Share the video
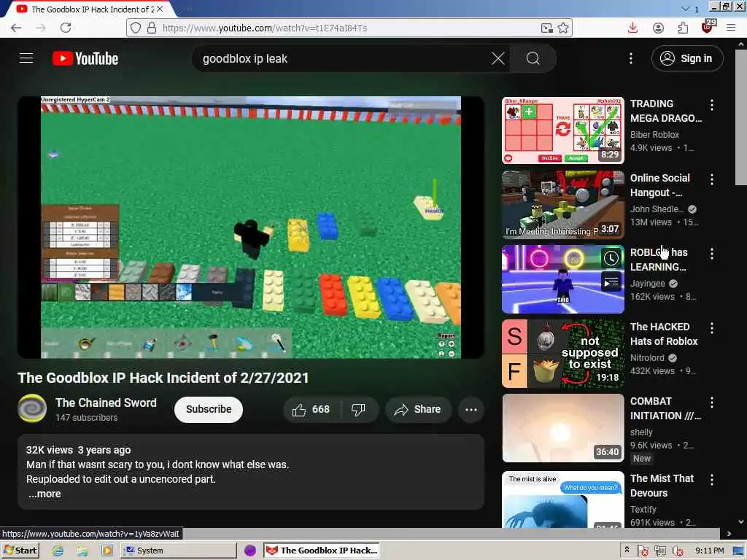Image resolution: width=747 pixels, height=560 pixels. tap(418, 409)
